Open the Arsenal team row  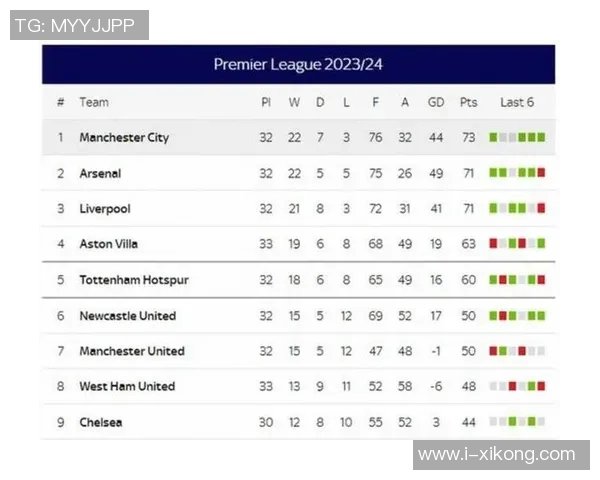(100, 173)
